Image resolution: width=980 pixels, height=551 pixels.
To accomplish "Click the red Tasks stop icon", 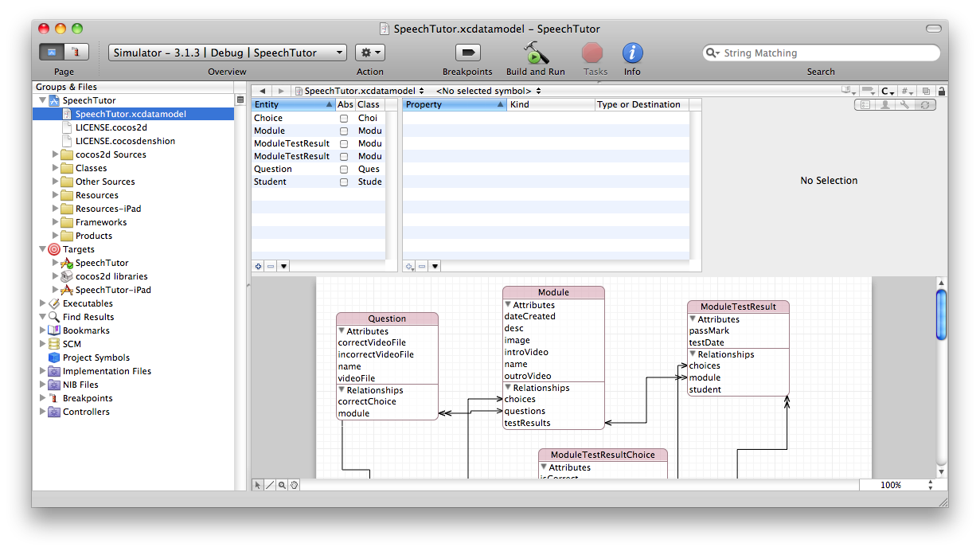I will click(592, 53).
